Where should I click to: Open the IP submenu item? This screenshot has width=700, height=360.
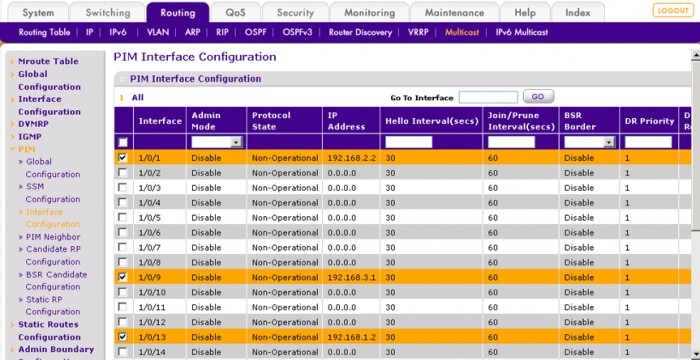coord(89,32)
